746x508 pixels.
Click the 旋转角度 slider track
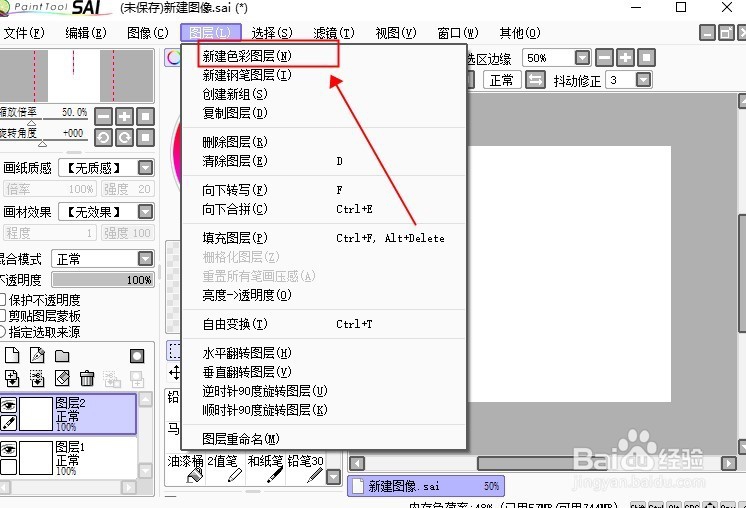(x=44, y=140)
